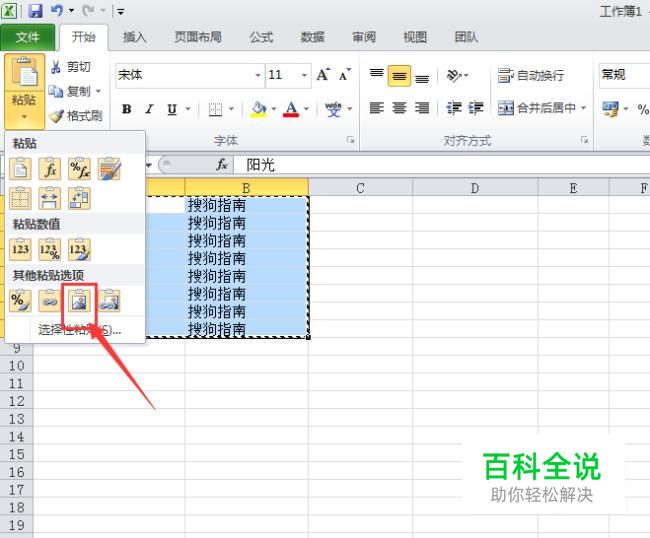Select row 12 header

(17, 401)
